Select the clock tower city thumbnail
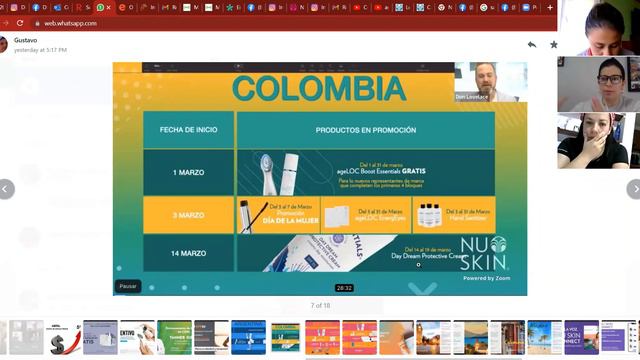Screen dimensions: 640x360 pyautogui.click(x=433, y=337)
